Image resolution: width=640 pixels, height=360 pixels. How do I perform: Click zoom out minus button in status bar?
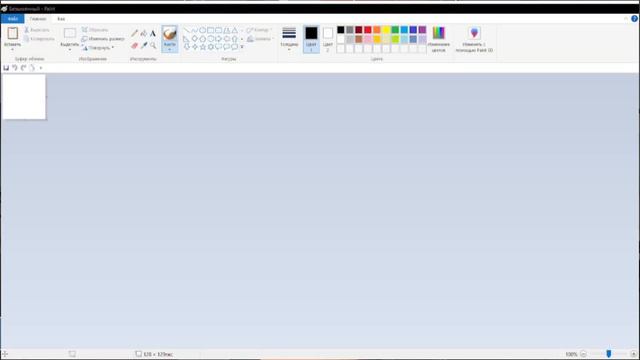583,354
